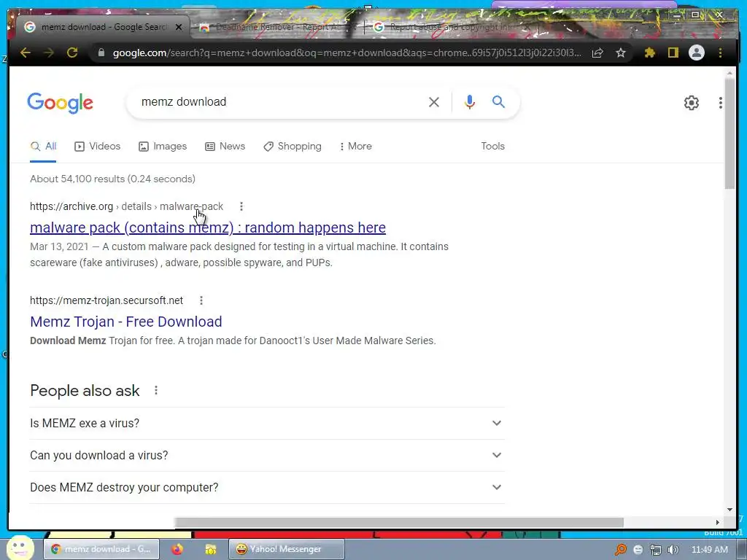
Task: Click the memz-trojan.securesoft.net URL
Action: pos(107,300)
